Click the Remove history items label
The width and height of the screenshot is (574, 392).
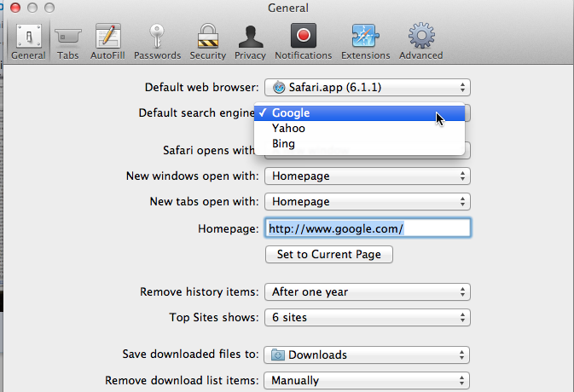pos(199,291)
